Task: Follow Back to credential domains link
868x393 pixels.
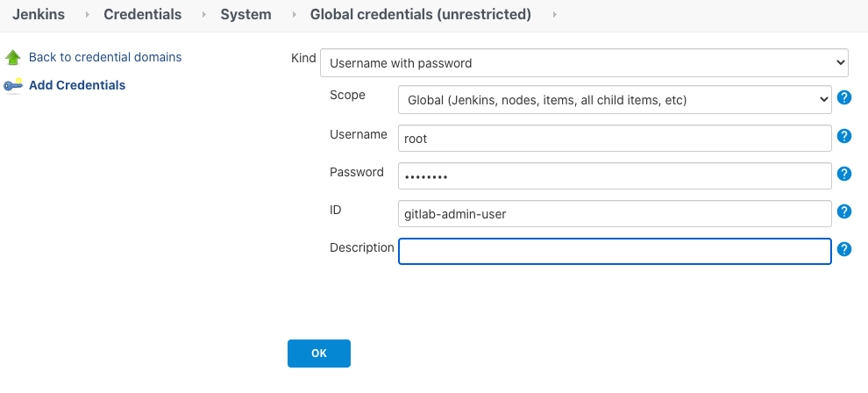Action: pos(105,57)
